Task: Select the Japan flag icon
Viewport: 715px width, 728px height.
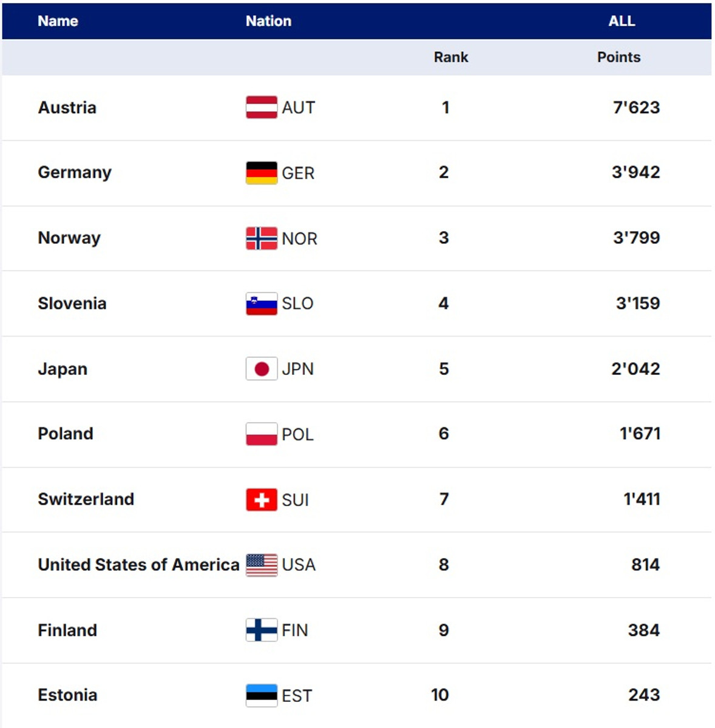Action: coord(262,369)
